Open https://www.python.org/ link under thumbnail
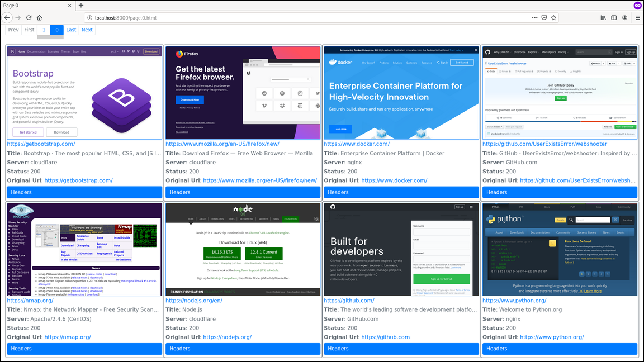644x362 pixels. point(514,301)
